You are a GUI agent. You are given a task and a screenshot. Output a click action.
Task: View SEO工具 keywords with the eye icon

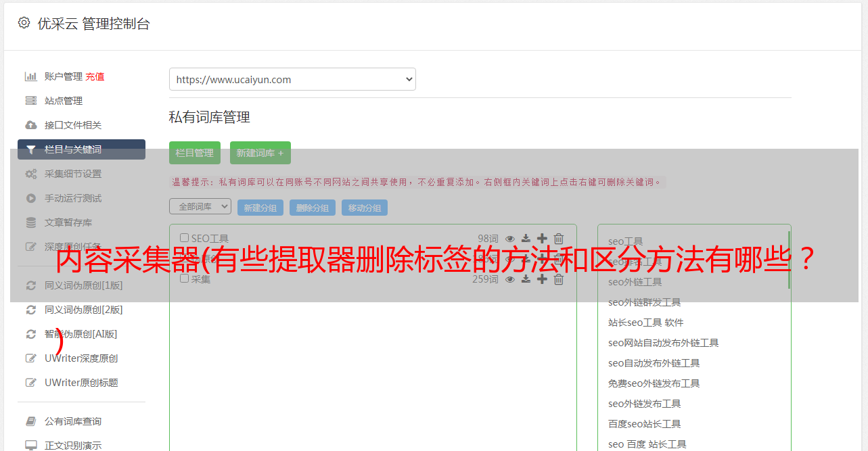coord(510,238)
